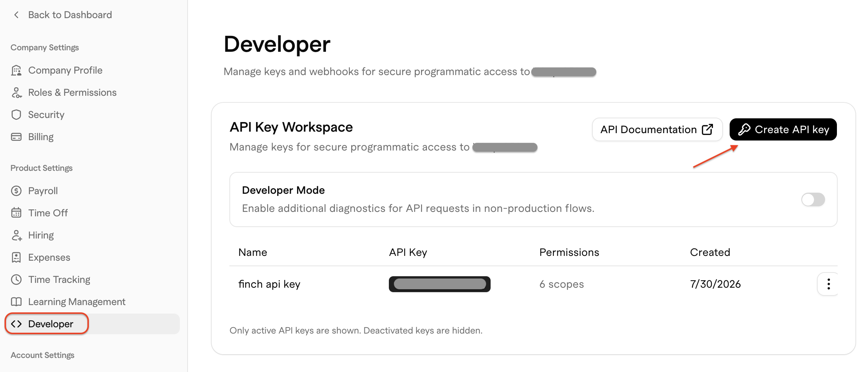Click the Company Profile building icon
Viewport: 868px width, 372px height.
pyautogui.click(x=16, y=70)
